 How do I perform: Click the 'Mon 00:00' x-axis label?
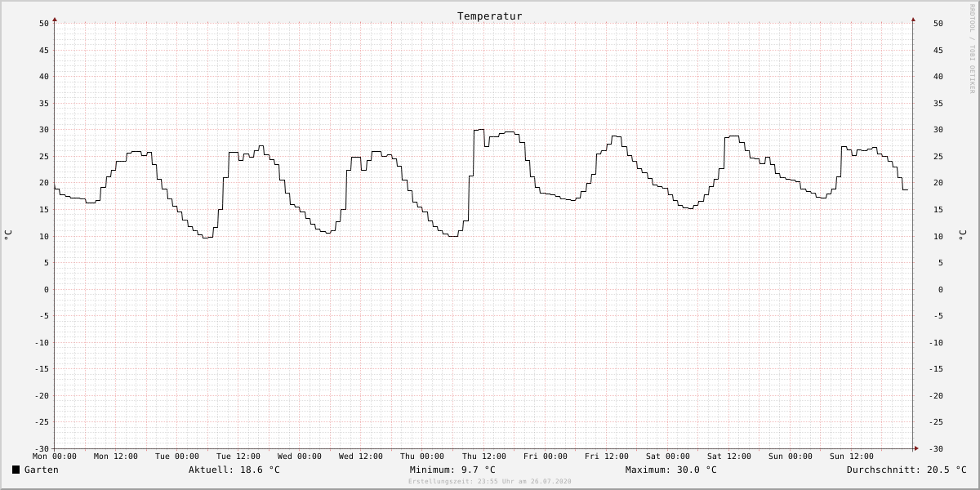(55, 457)
